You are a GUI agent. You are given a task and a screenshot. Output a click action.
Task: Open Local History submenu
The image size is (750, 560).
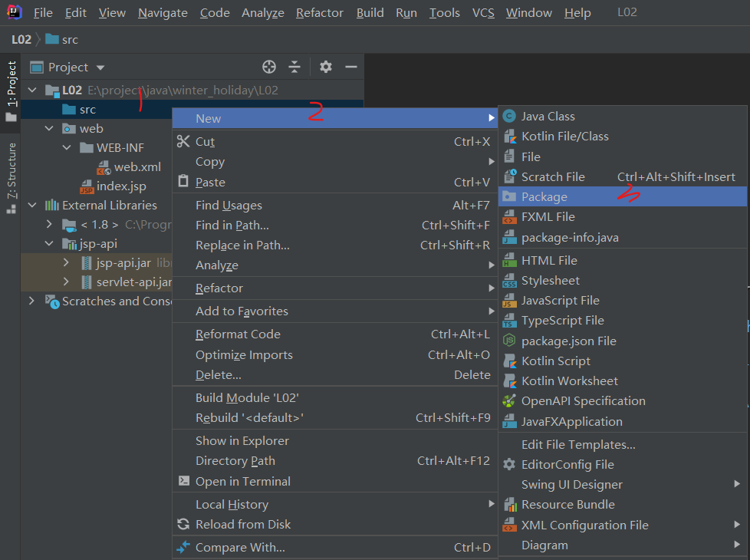335,505
